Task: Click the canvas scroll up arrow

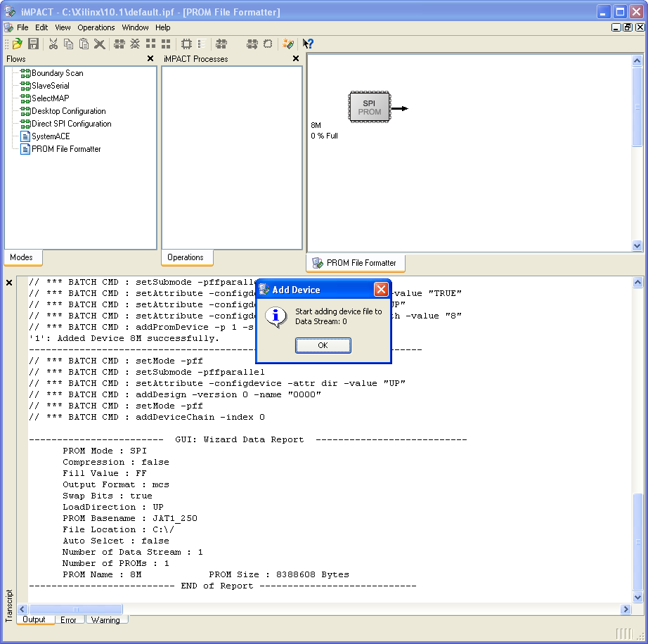Action: (637, 60)
